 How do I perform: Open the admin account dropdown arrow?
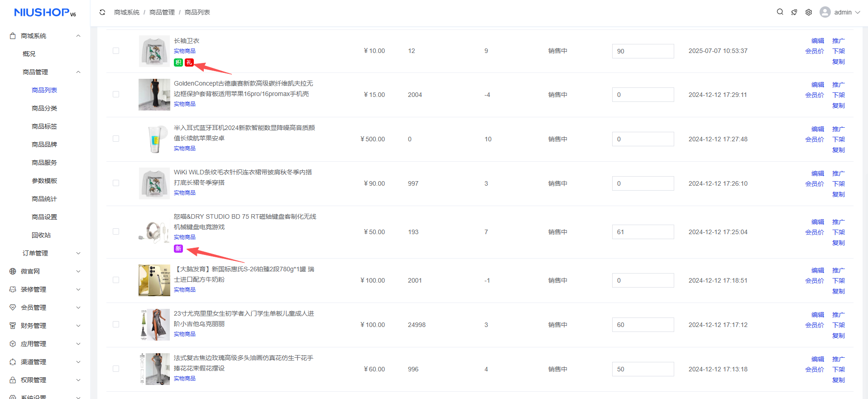[x=858, y=12]
